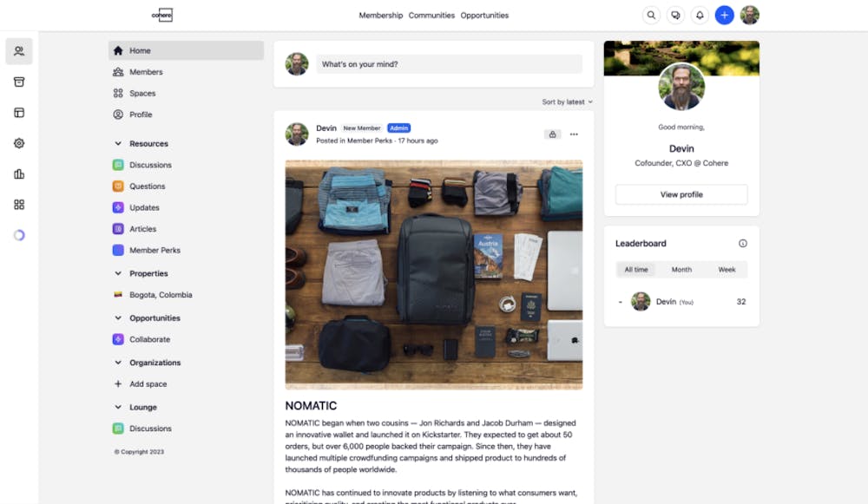
Task: Open the settings gear in left rail
Action: click(19, 143)
